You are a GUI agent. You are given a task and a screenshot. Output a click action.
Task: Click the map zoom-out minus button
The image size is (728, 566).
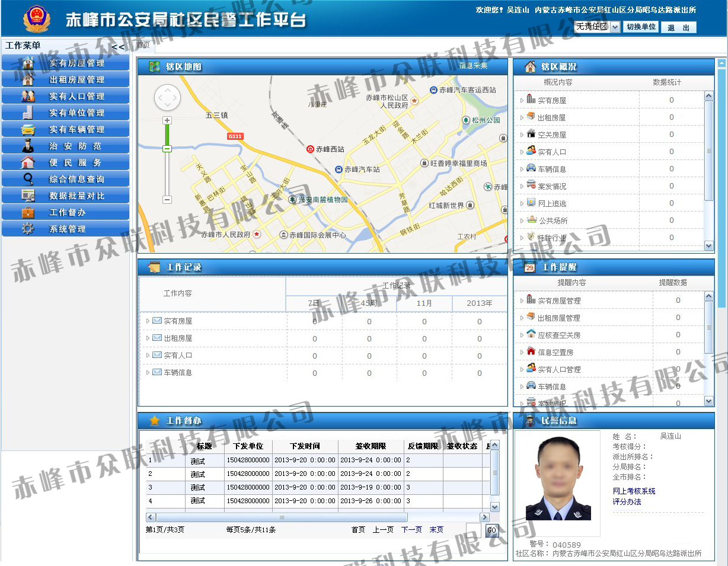(167, 200)
